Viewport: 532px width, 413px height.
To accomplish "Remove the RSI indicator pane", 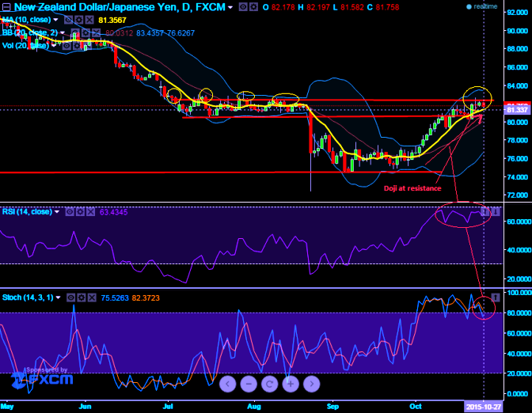I will click(x=90, y=212).
